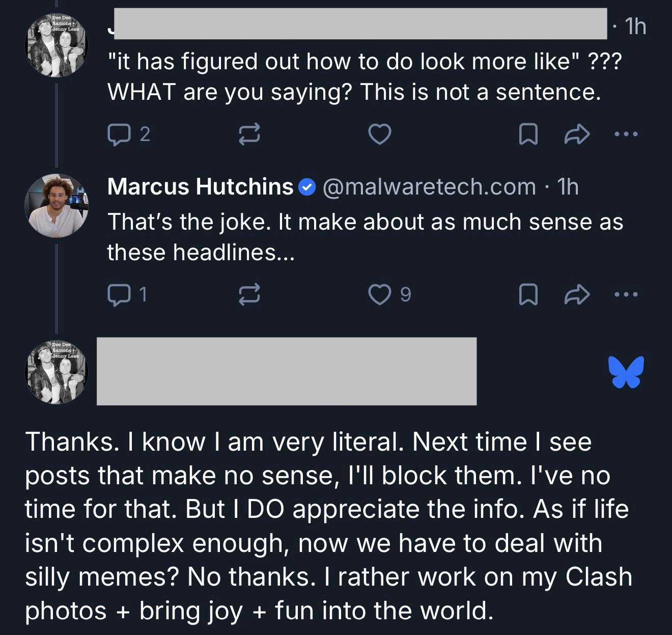Viewport: 672px width, 635px height.
Task: Reply to Marcus Hutchins' "That's the joke" post
Action: click(118, 294)
